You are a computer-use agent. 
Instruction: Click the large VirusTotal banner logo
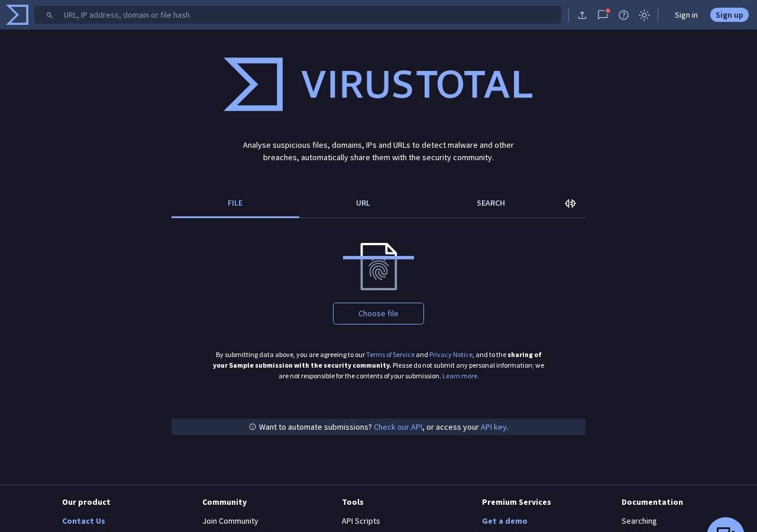coord(378,84)
